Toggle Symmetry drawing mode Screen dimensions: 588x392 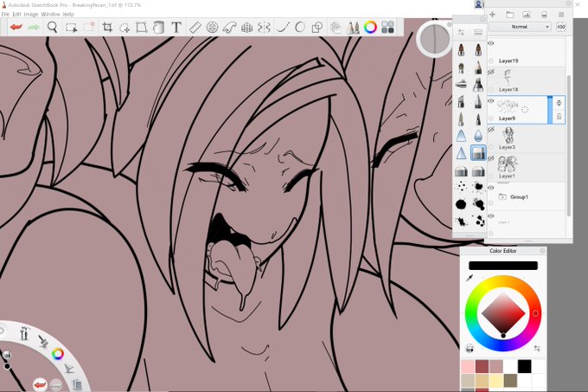[264, 28]
